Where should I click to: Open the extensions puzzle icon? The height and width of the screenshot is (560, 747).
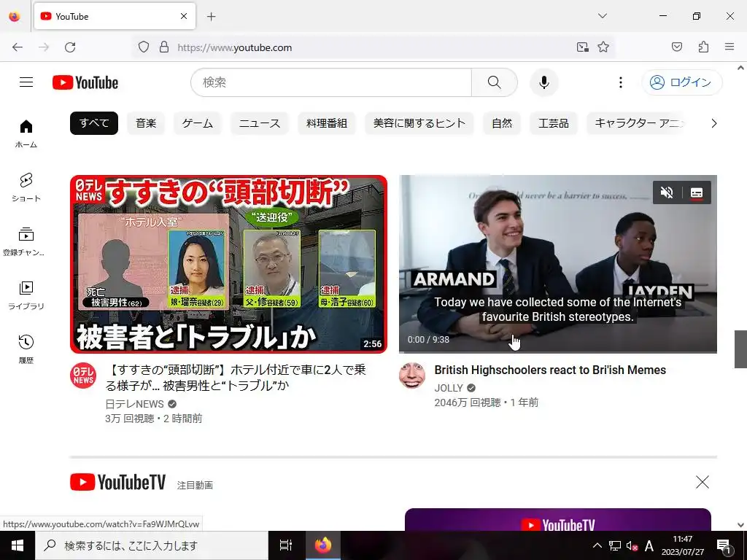[703, 47]
